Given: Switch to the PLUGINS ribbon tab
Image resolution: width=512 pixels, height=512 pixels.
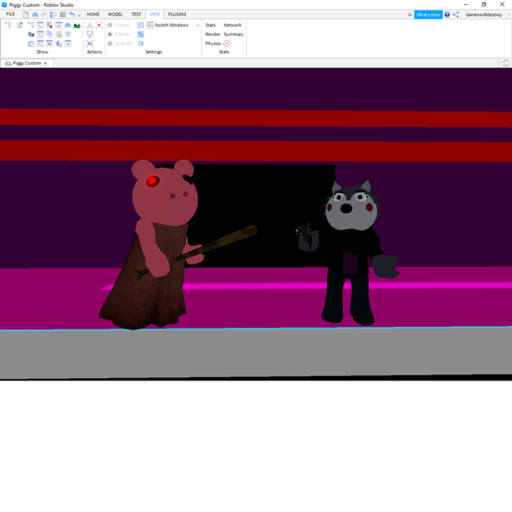Looking at the screenshot, I should coord(177,14).
